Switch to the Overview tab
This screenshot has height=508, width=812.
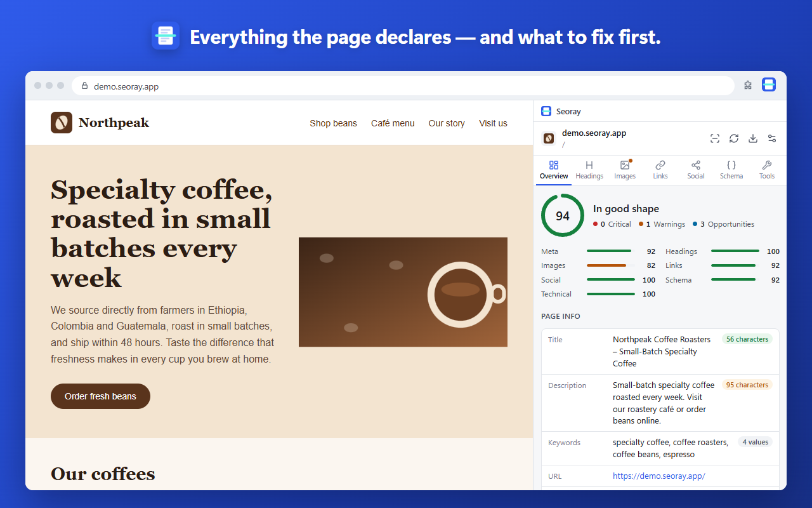554,170
